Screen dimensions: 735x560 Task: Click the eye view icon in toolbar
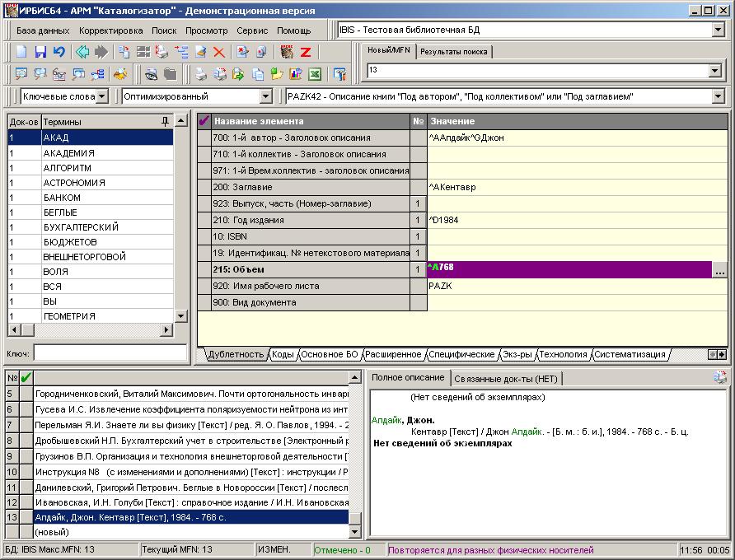coord(151,75)
